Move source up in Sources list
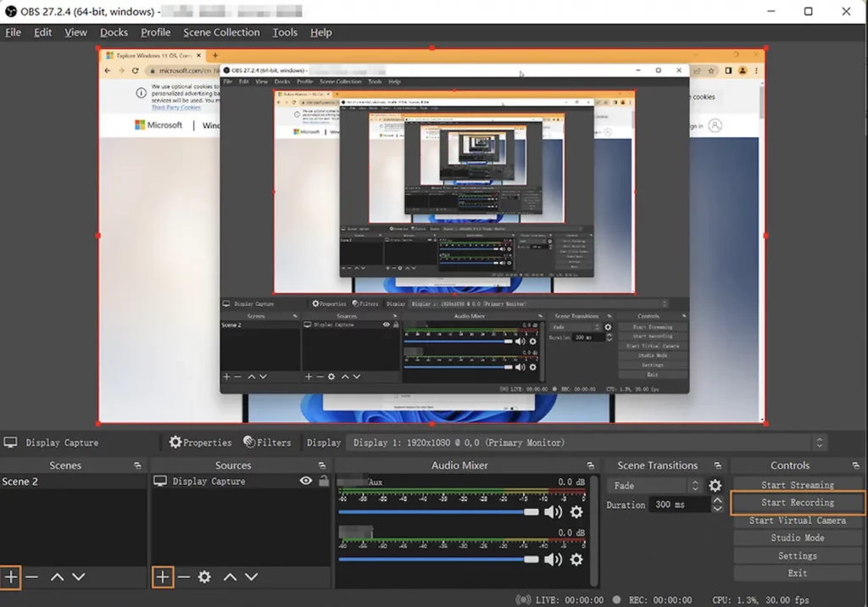The height and width of the screenshot is (607, 868). coord(230,577)
